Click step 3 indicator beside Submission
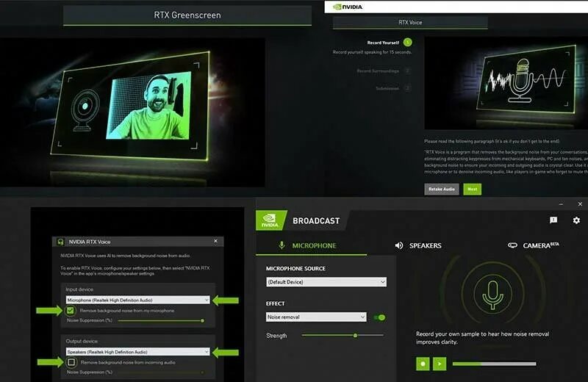588x382 pixels. [408, 88]
